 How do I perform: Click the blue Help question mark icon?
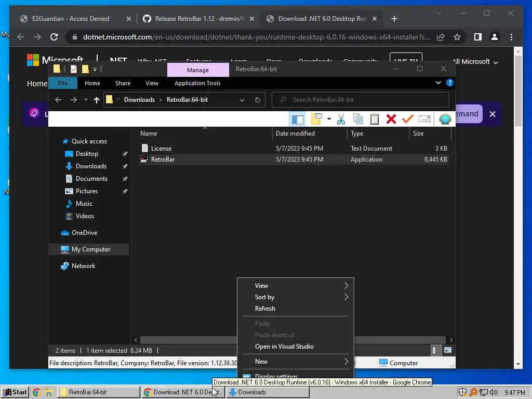pyautogui.click(x=449, y=83)
